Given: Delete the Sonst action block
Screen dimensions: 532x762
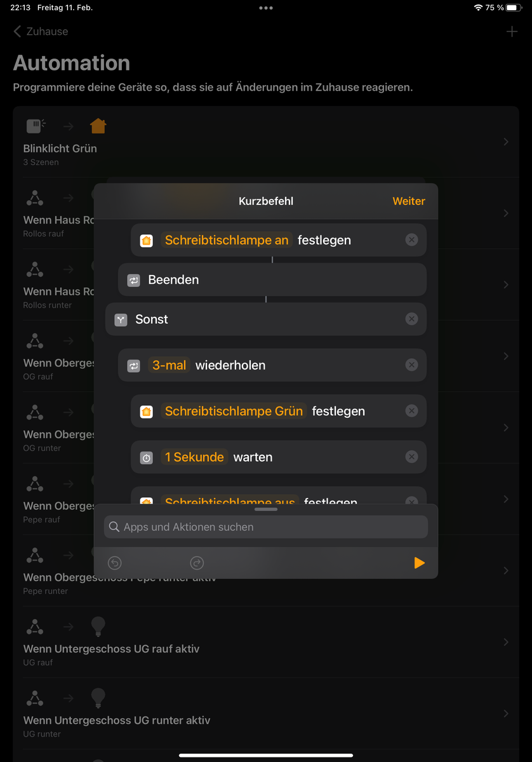Looking at the screenshot, I should click(412, 319).
